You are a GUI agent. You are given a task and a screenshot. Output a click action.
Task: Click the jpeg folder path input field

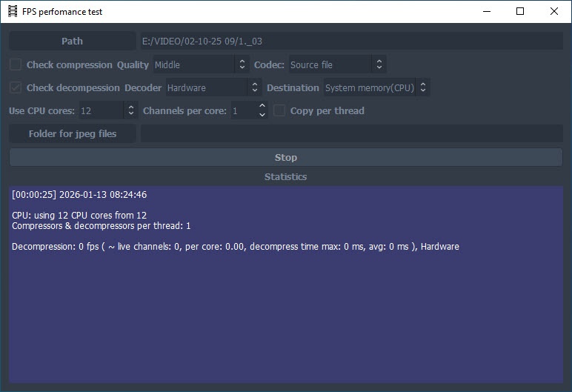coord(352,133)
